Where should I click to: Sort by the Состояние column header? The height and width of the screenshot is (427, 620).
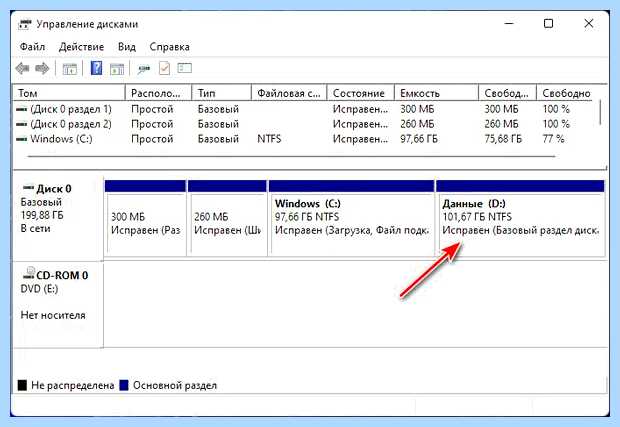(x=361, y=93)
